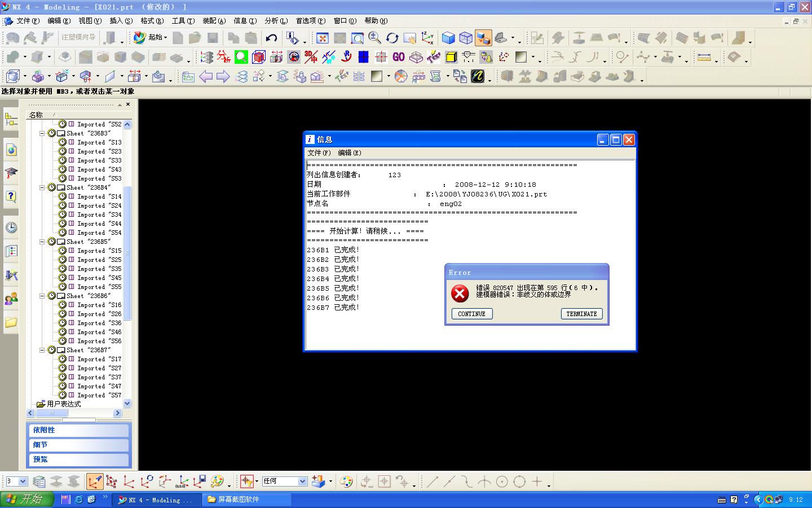This screenshot has width=812, height=508.
Task: Click the Internet Explorer quick launch icon
Action: (79, 500)
